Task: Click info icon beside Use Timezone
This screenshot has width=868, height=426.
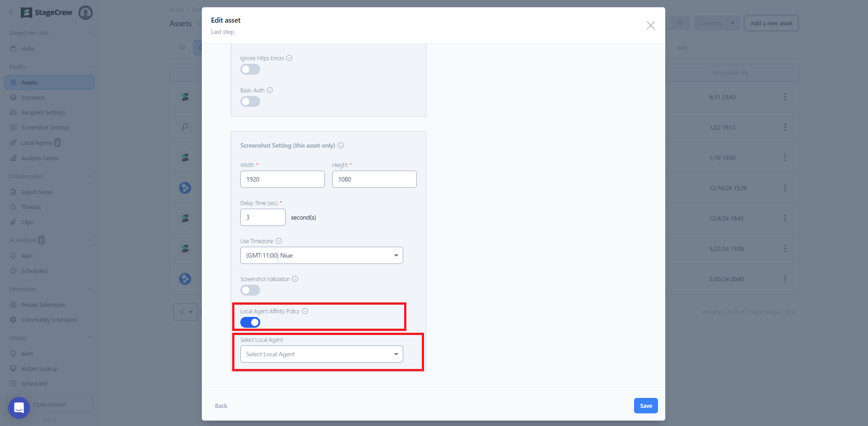Action: [x=279, y=241]
